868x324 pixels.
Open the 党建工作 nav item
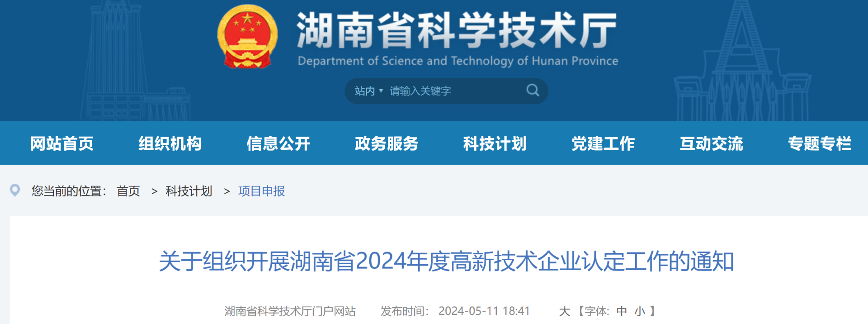tap(603, 143)
